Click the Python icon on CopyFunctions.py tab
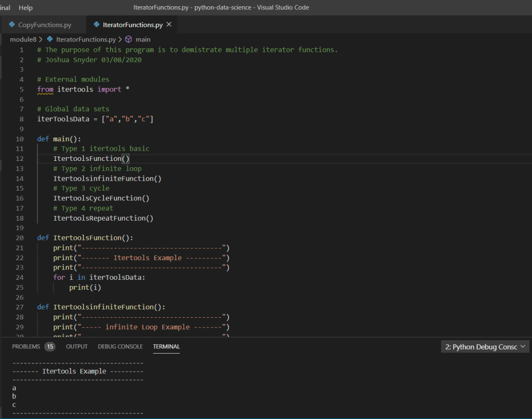Screen dimensions: 532x419 [x=12, y=25]
